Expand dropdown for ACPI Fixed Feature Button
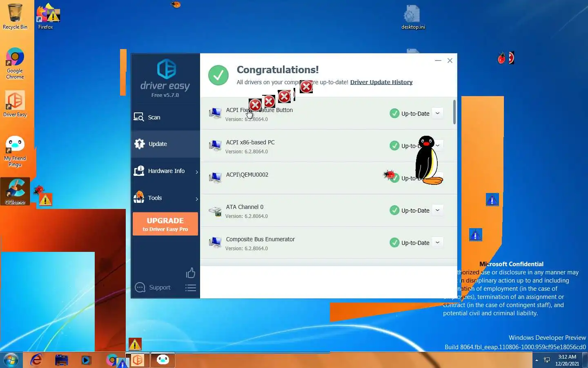 pyautogui.click(x=437, y=113)
